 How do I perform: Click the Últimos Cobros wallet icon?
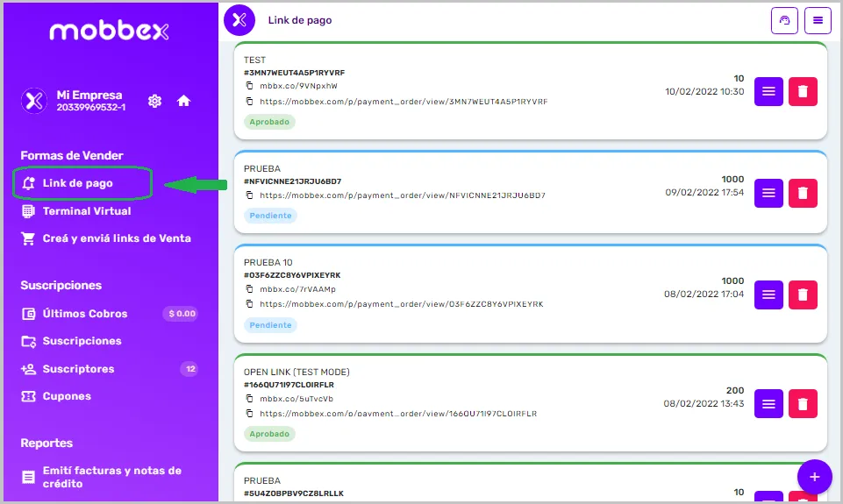pyautogui.click(x=28, y=314)
